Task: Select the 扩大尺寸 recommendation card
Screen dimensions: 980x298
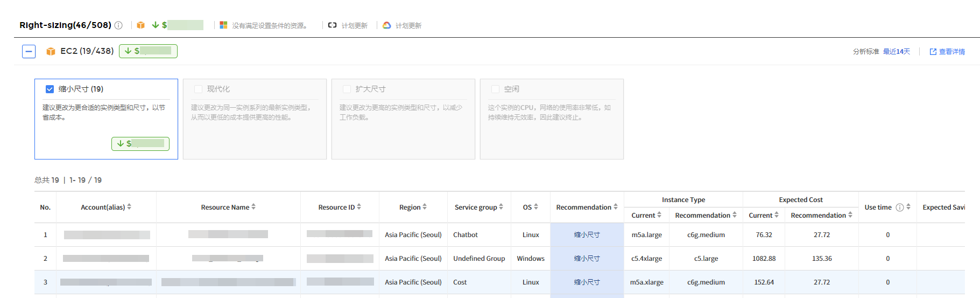Action: pos(403,119)
